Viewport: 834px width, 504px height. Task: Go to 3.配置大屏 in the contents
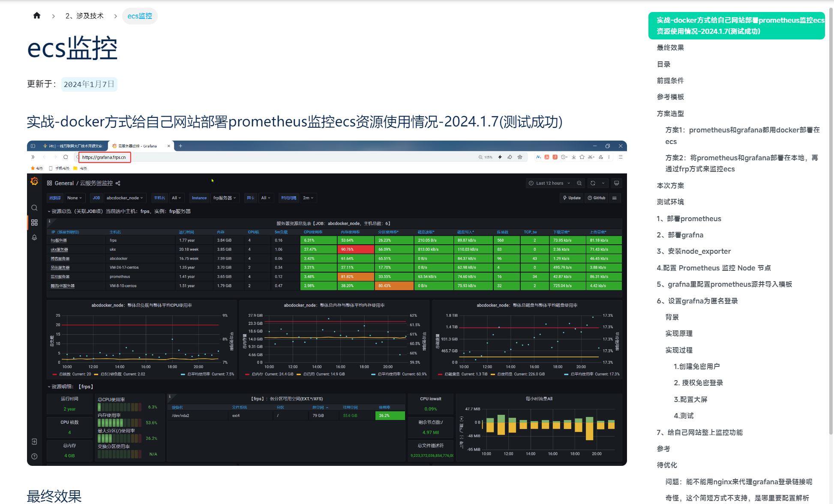690,399
